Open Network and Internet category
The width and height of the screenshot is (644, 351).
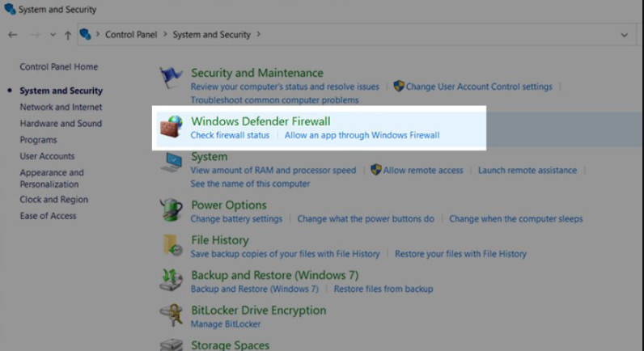[61, 107]
